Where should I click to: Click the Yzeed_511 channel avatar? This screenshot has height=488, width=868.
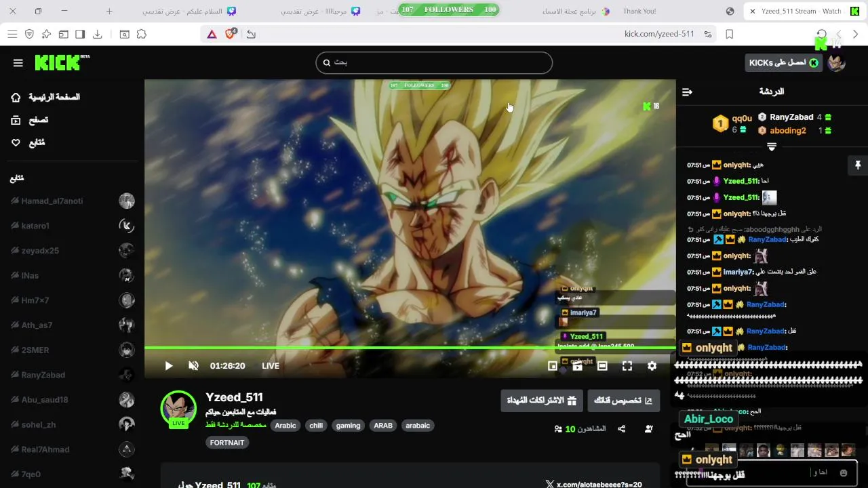click(x=178, y=408)
